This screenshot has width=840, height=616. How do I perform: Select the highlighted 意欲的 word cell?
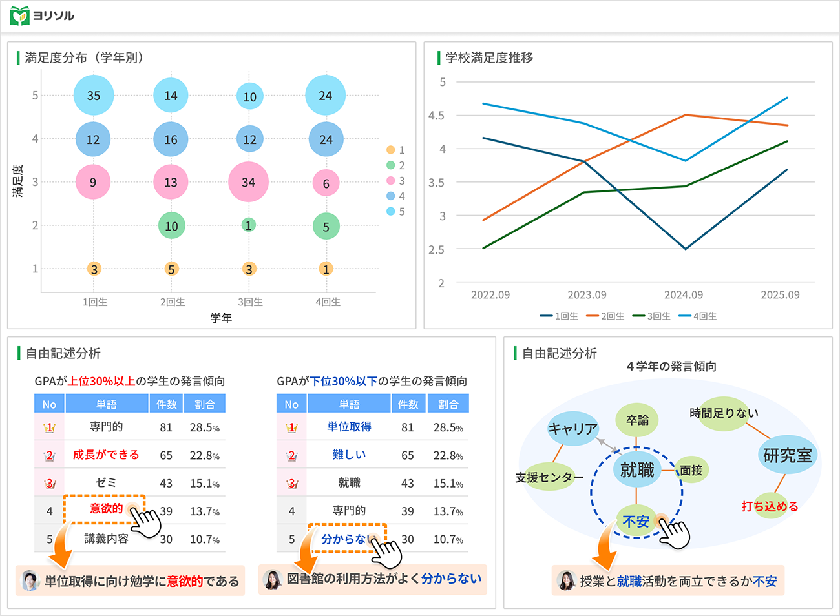pos(105,509)
